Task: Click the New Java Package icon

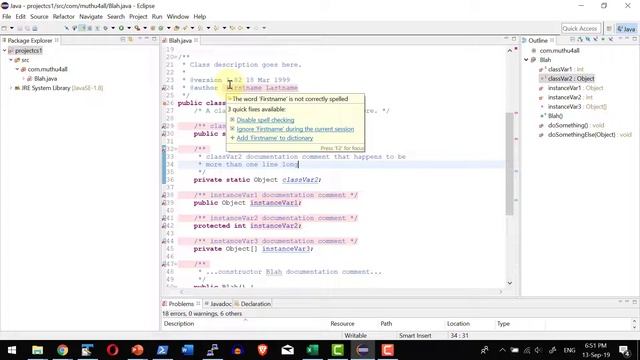Action: [x=153, y=28]
